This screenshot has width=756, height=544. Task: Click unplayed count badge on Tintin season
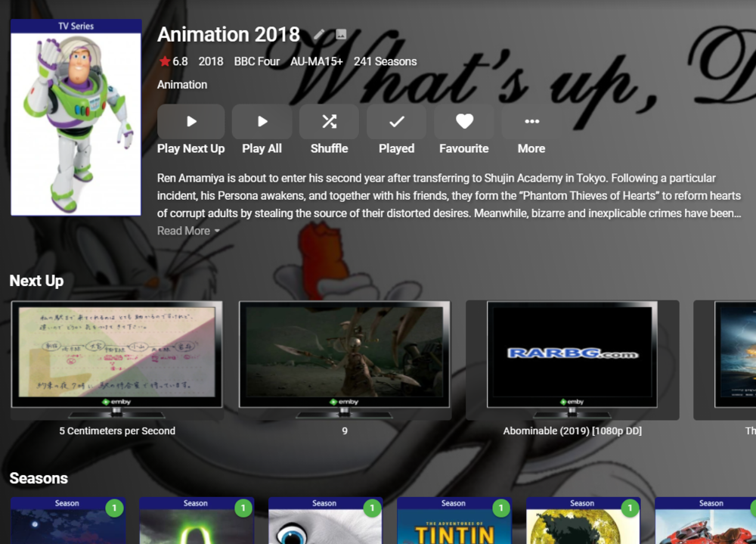(x=501, y=508)
